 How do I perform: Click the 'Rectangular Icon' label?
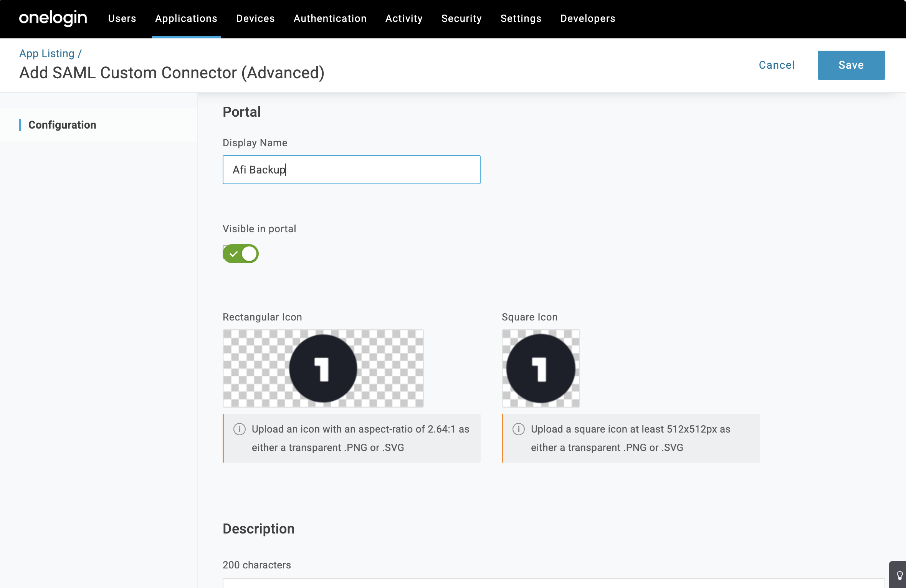coord(262,317)
